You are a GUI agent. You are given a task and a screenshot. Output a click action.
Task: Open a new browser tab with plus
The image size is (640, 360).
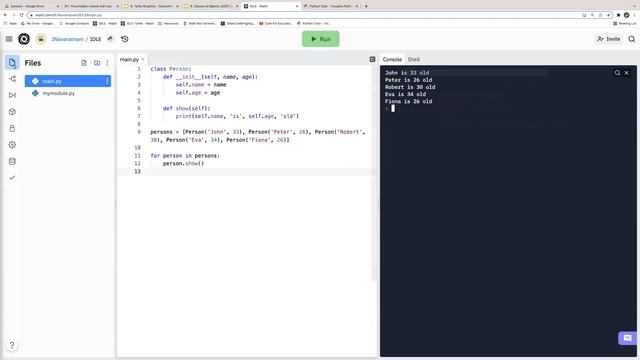[366, 6]
